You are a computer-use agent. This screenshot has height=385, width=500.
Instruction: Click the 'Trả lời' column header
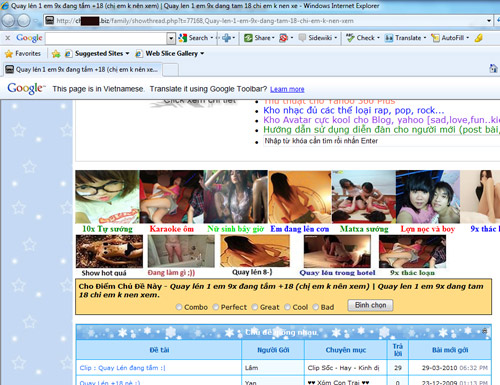[x=398, y=350]
